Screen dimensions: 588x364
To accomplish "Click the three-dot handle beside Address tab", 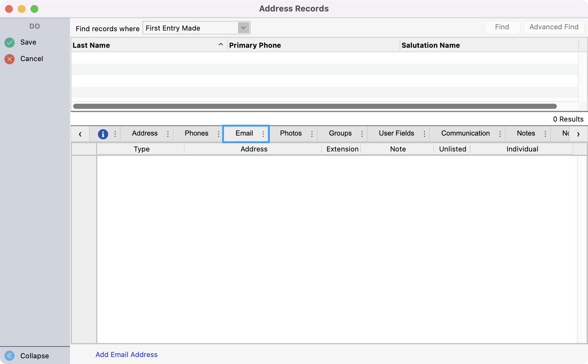I will (168, 134).
